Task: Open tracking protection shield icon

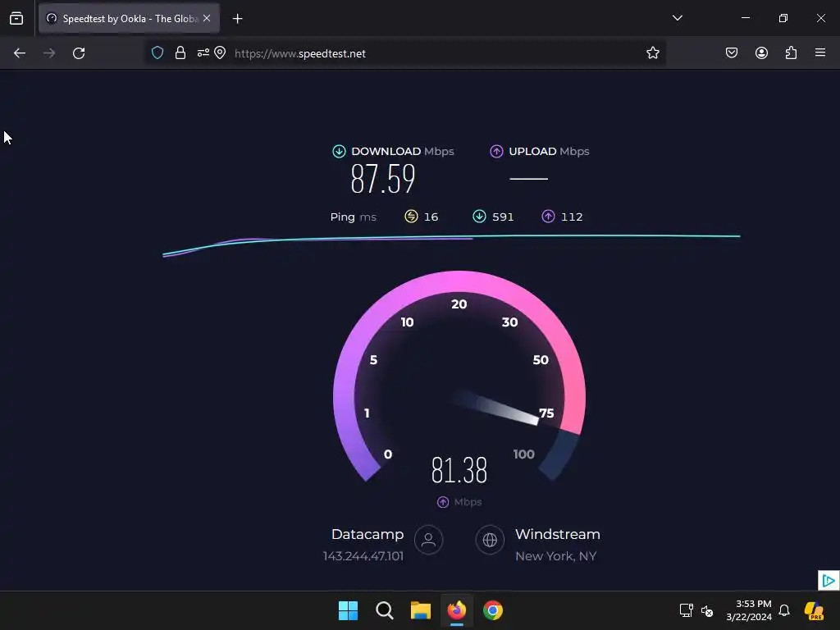Action: point(157,53)
